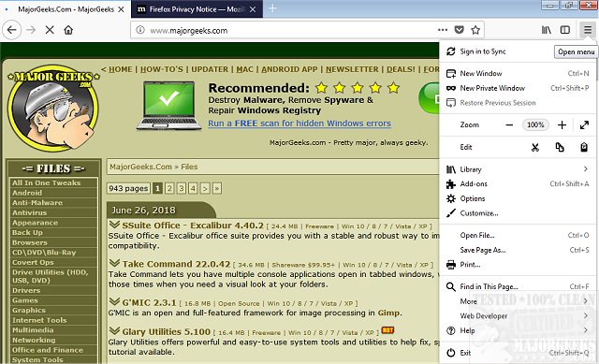Open a New Window from menu
Viewport: 599px width, 364px height.
tap(518, 73)
